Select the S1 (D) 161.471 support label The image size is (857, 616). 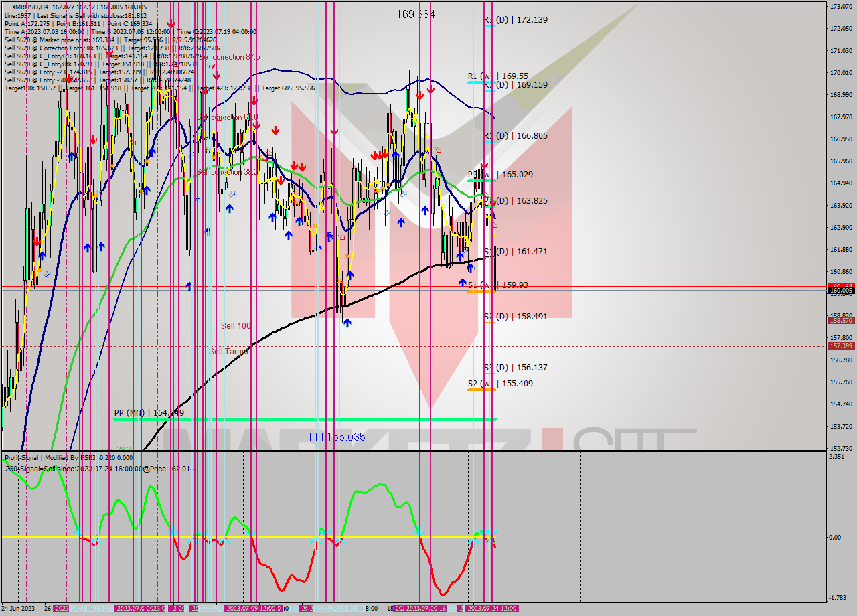point(516,252)
